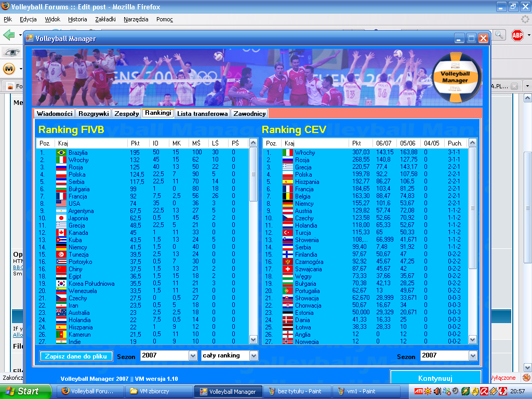532x399 pixels.
Task: Click the FIVB list scroll-up arrow
Action: [254, 143]
